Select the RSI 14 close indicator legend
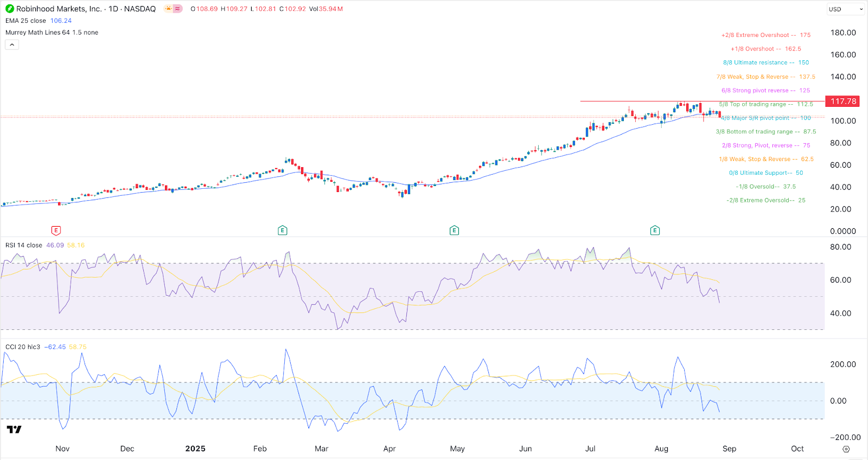868x460 pixels. (24, 245)
